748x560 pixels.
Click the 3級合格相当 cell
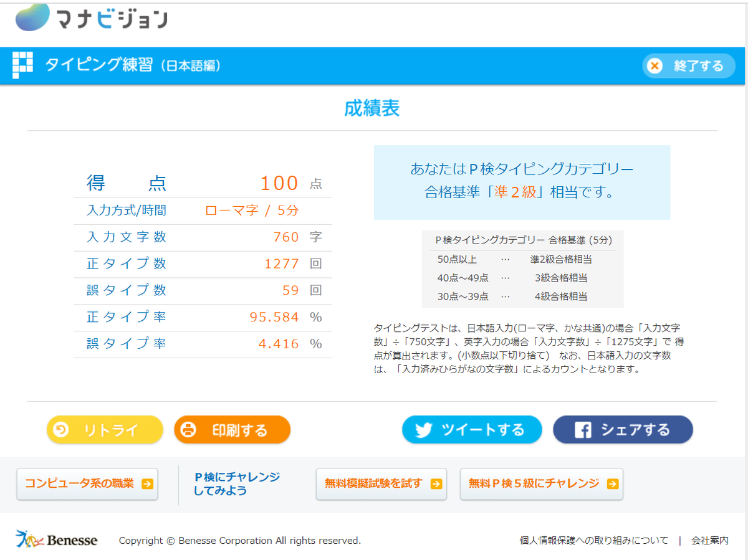pyautogui.click(x=561, y=278)
